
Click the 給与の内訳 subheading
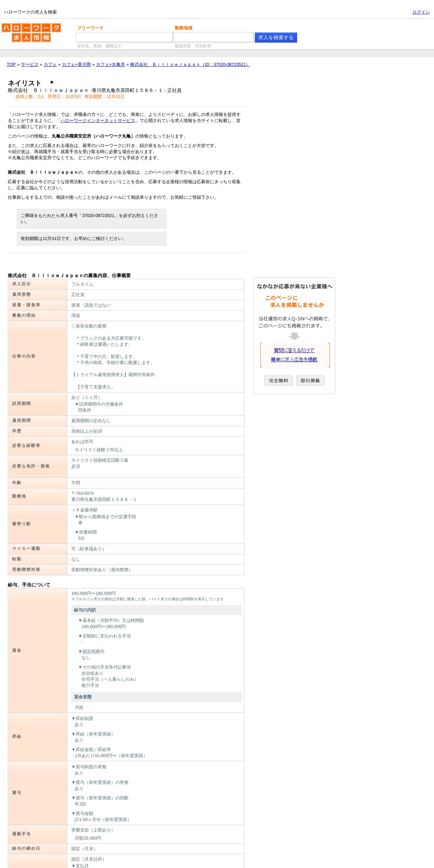156,610
